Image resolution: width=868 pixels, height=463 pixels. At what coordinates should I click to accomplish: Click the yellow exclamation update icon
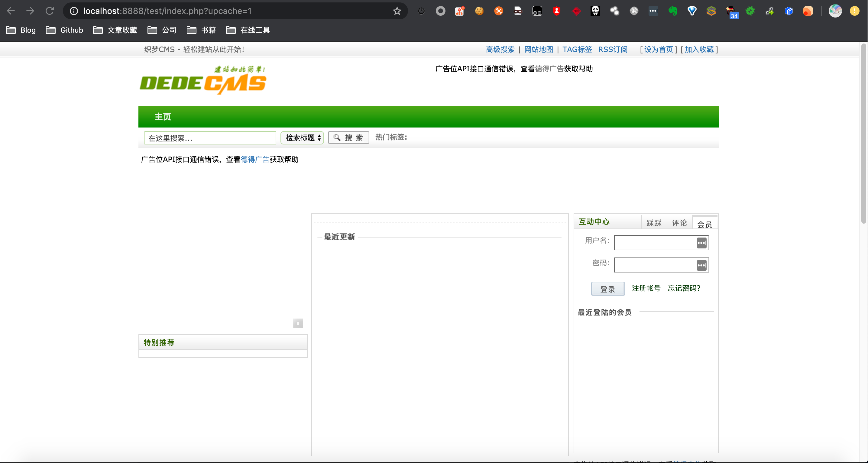[854, 11]
